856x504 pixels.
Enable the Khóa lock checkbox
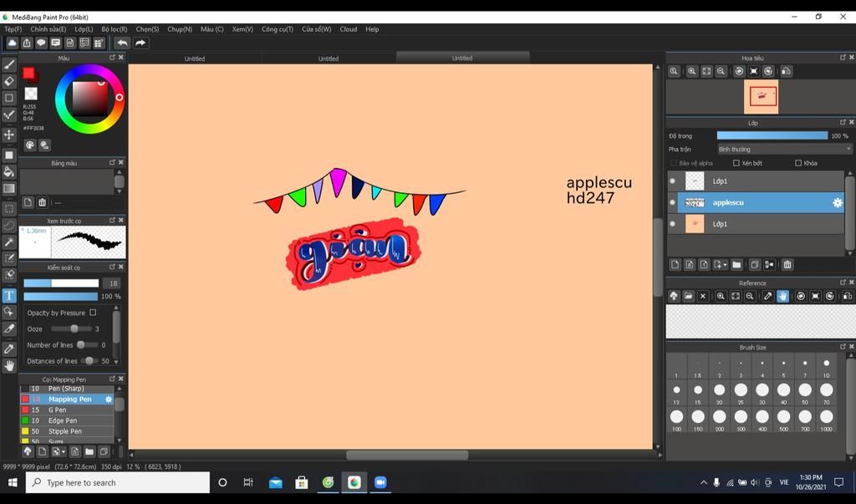coord(798,163)
